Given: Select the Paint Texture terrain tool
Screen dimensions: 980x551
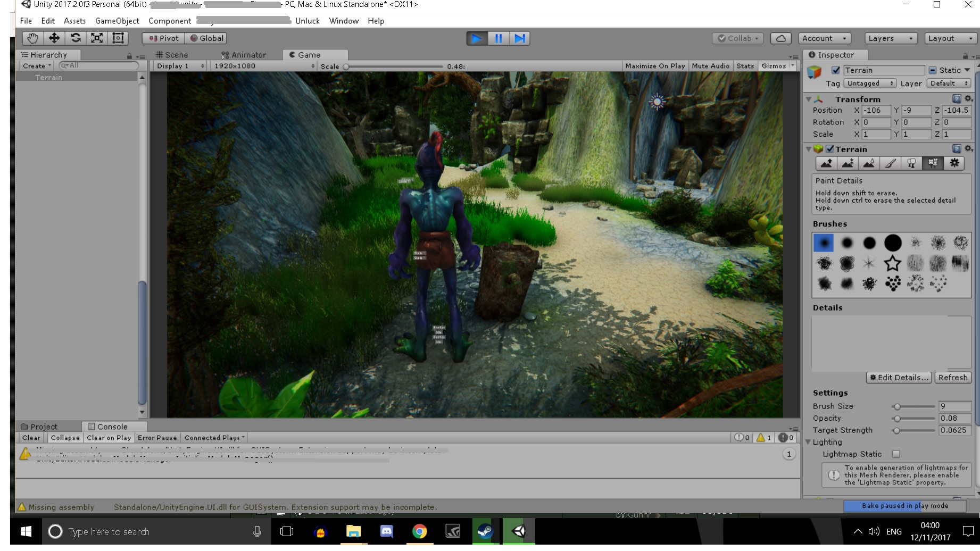Looking at the screenshot, I should (x=890, y=163).
